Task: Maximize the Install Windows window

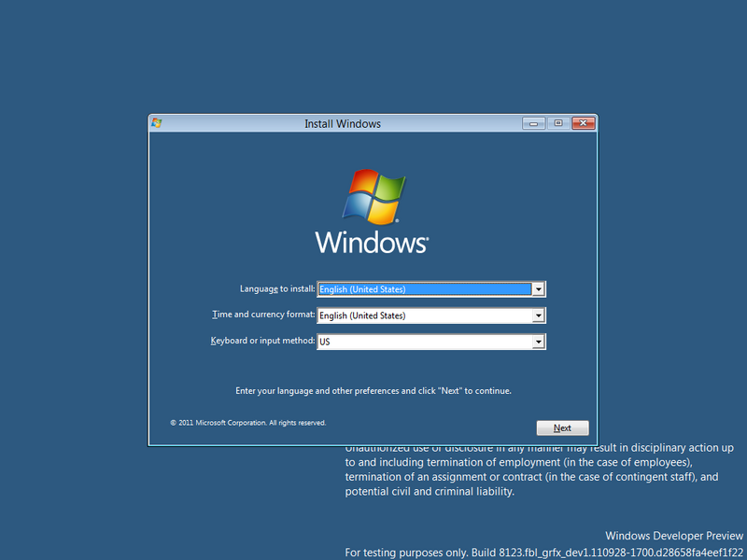Action: (x=558, y=123)
